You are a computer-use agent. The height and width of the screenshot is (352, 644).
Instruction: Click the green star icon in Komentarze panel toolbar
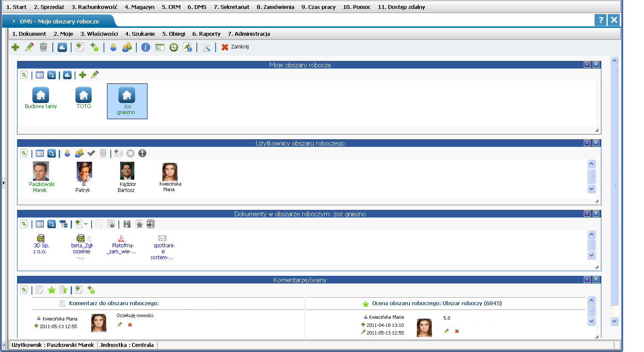point(52,290)
